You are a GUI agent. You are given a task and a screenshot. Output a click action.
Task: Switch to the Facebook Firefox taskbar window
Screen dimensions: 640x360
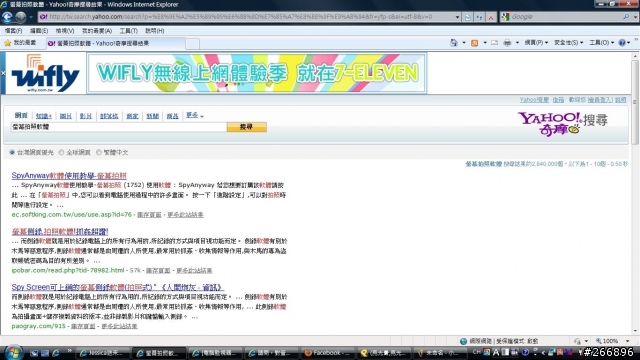pos(329,353)
